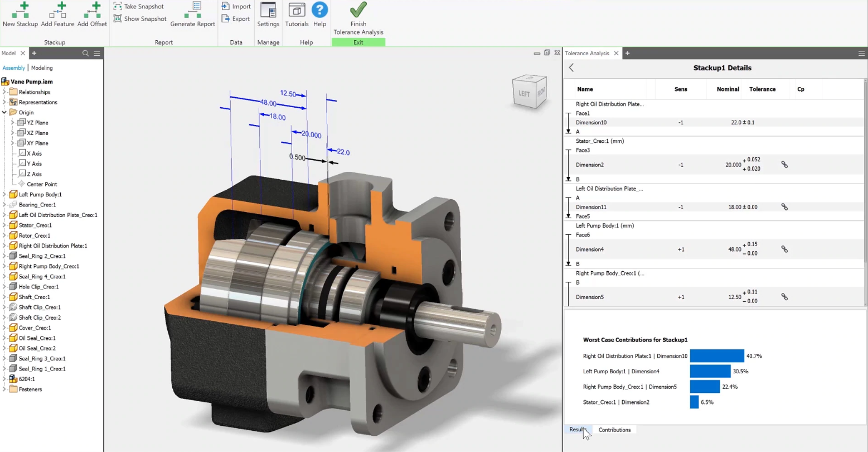Viewport: 868px width, 452px height.
Task: Select the Vane Pump.iam root node
Action: [32, 81]
